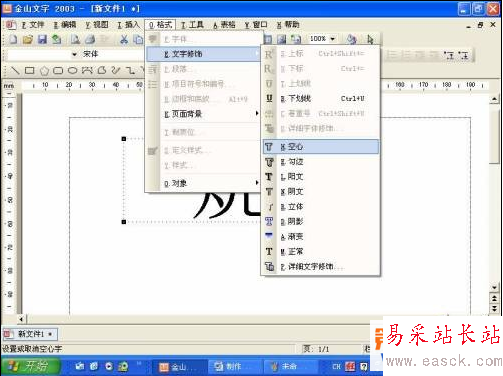Click the outlined T icon beside 勾边

click(269, 162)
